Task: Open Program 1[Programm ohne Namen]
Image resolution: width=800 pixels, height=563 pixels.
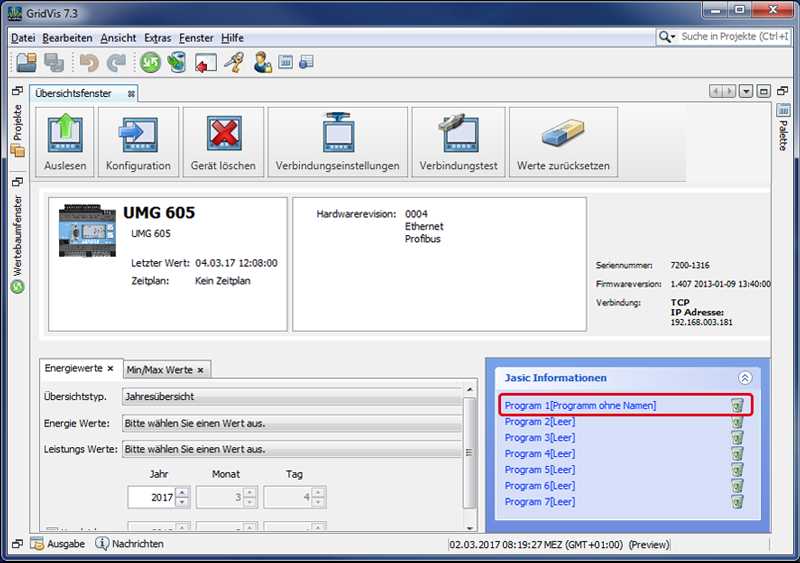Action: click(x=580, y=406)
